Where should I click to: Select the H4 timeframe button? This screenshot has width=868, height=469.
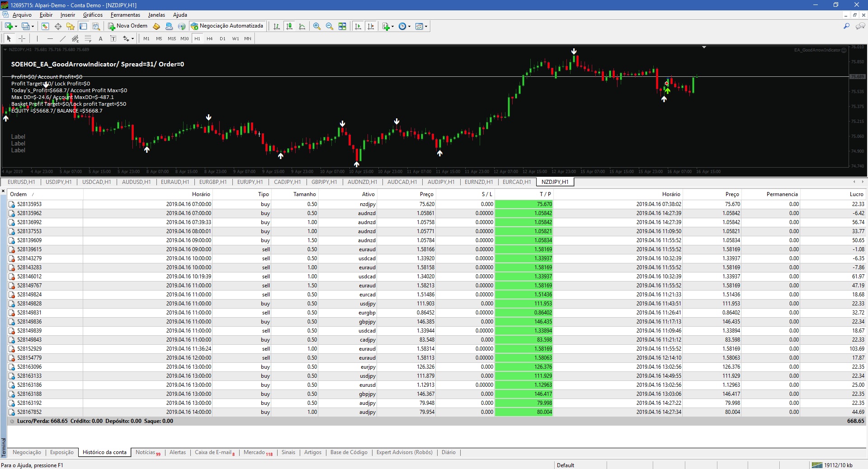pos(209,39)
